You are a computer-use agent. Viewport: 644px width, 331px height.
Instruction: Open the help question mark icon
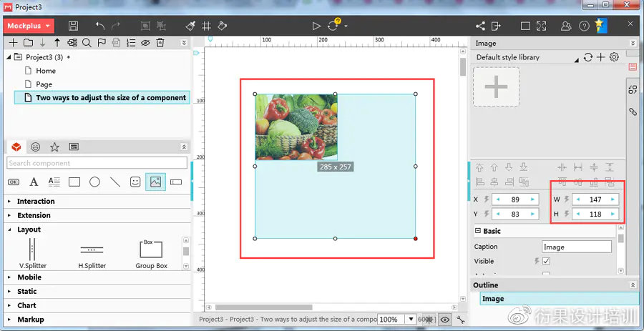(584, 26)
